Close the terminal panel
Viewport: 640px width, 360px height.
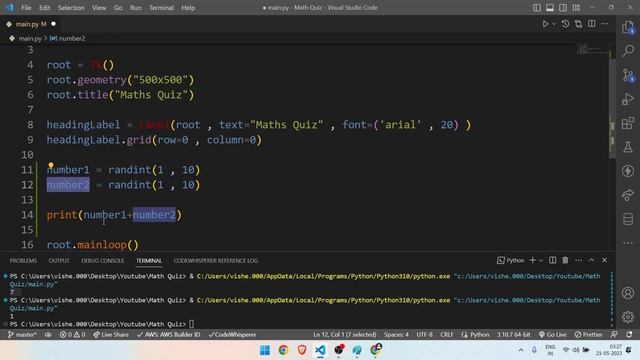[x=604, y=260]
